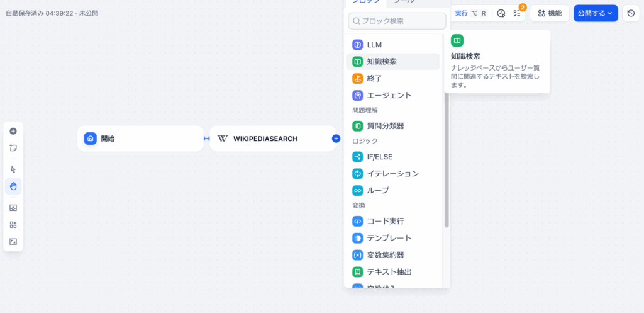Screen dimensions: 644x313
Task: Select the ブロック tab
Action: (365, 3)
